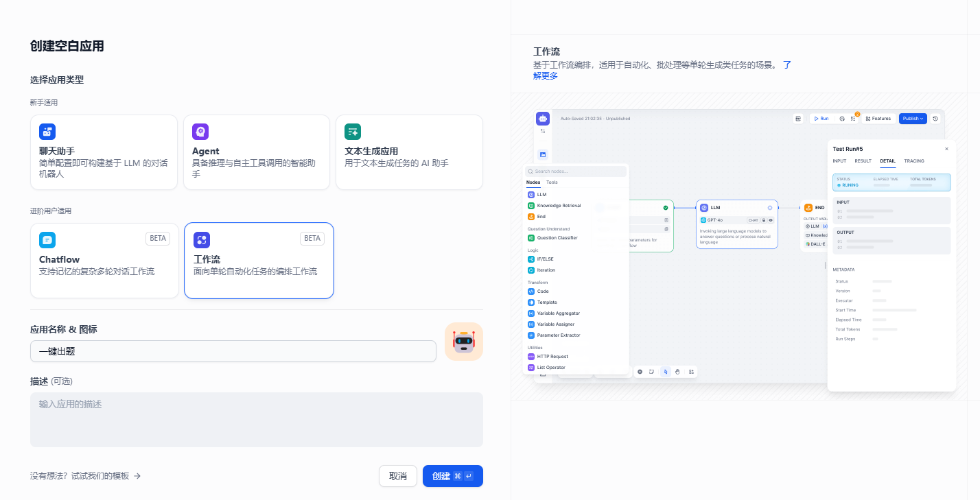The image size is (980, 500).
Task: Select the Chatflow app type icon
Action: coord(47,240)
